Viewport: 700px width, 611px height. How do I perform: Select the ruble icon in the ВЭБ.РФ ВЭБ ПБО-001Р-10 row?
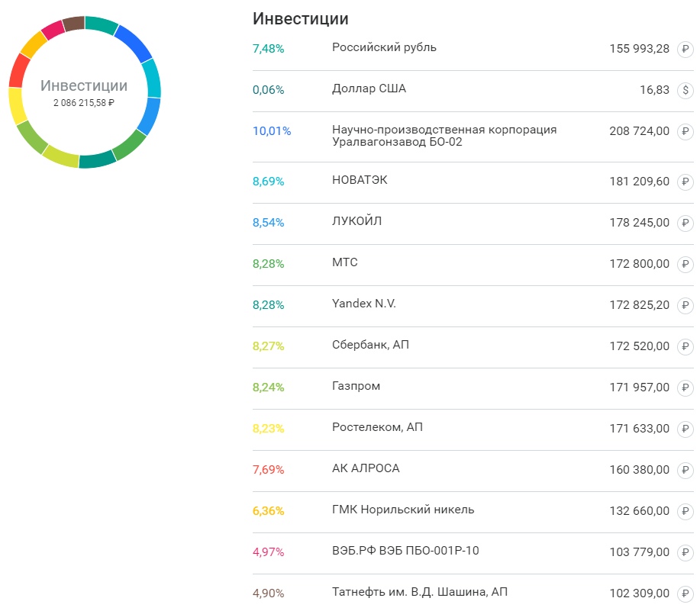[685, 552]
